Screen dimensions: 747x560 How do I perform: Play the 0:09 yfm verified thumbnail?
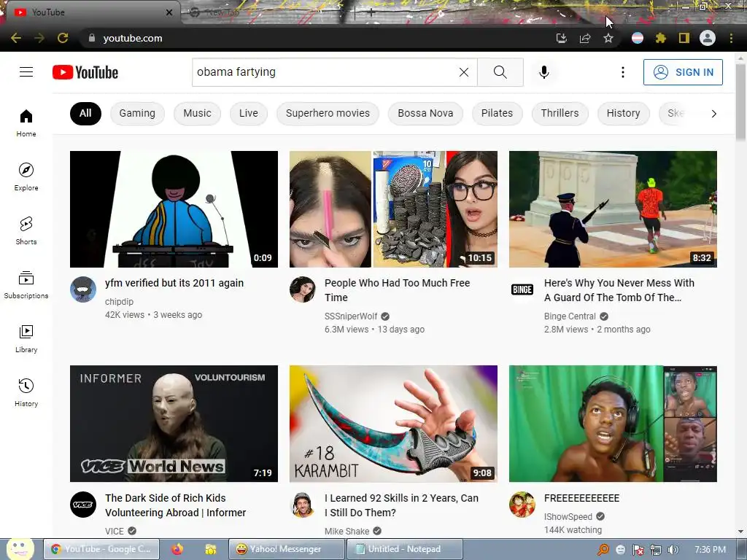(x=174, y=209)
